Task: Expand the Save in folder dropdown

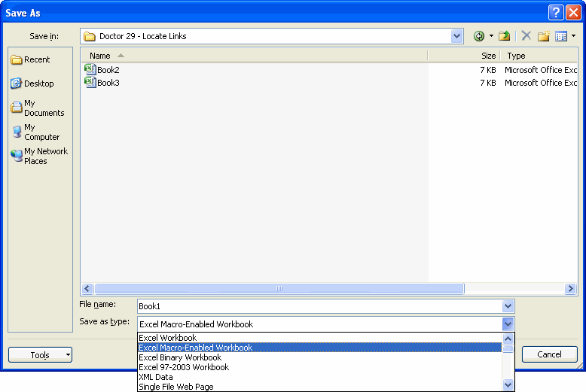Action: (456, 36)
